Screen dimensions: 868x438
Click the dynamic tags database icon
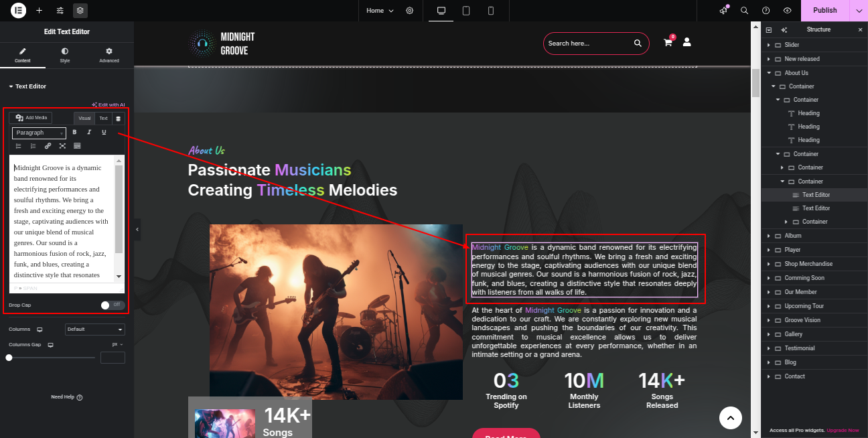click(119, 119)
